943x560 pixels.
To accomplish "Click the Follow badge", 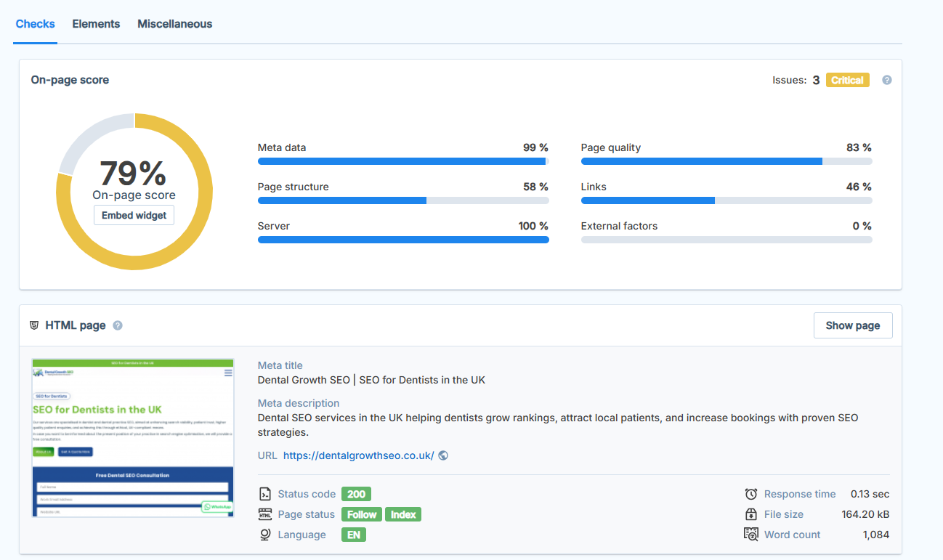I will (x=362, y=514).
